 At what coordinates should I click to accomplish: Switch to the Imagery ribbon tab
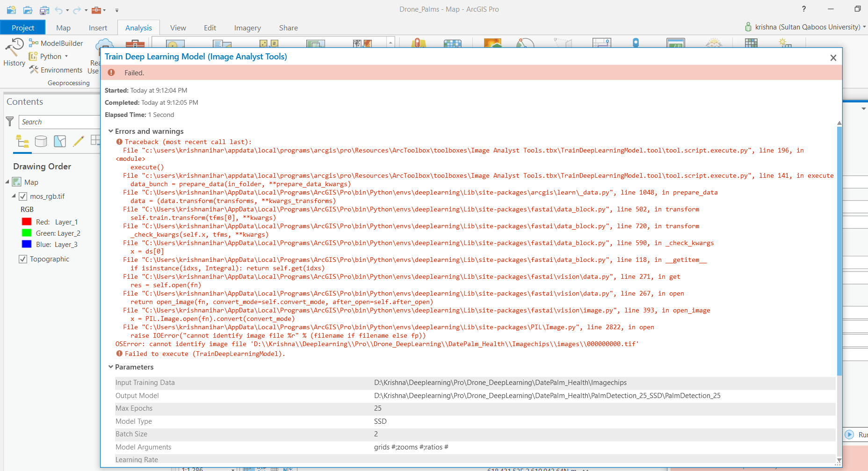(x=247, y=28)
